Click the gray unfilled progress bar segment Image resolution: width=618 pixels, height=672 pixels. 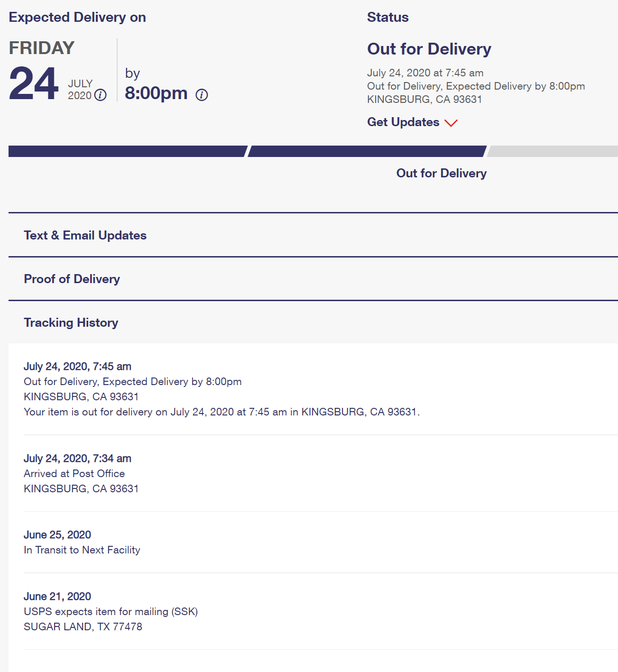point(553,151)
